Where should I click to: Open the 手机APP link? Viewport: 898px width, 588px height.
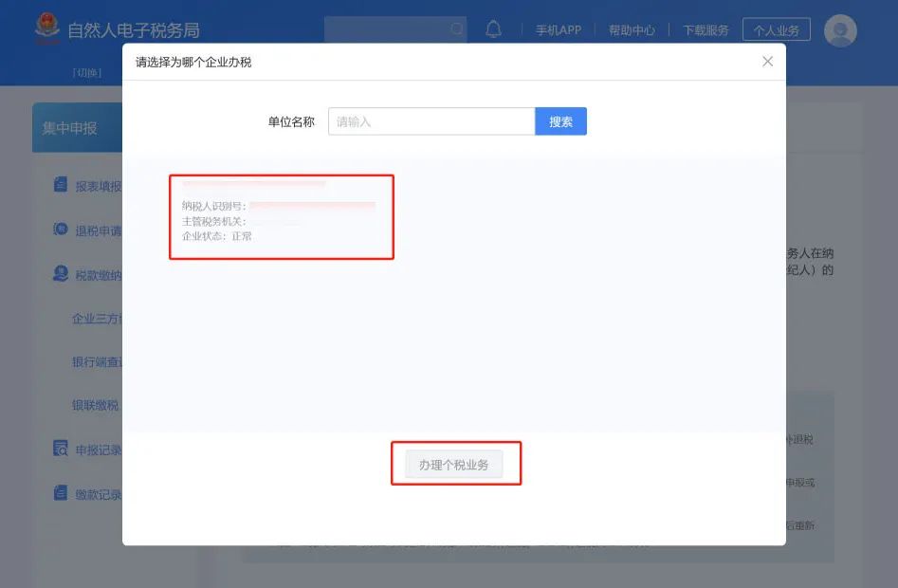[559, 29]
